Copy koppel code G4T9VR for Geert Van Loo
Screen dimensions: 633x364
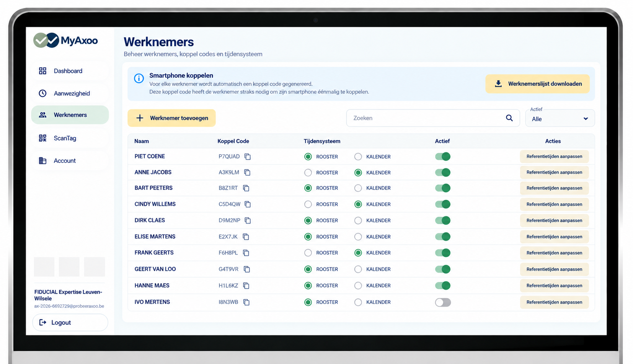(x=247, y=269)
